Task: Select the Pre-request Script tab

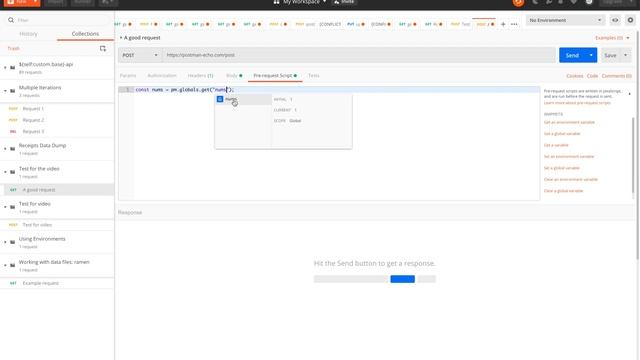Action: click(275, 76)
